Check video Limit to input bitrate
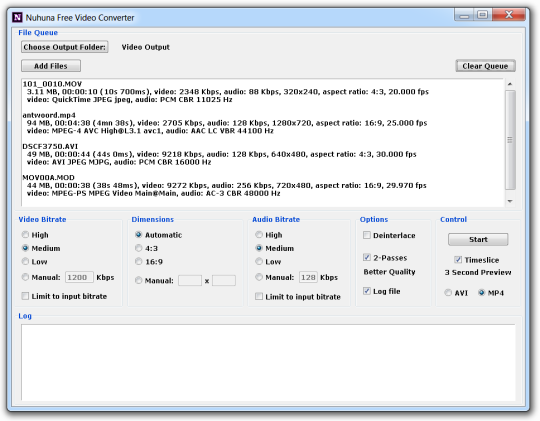Screen dimensions: 540x421 (x=25, y=296)
